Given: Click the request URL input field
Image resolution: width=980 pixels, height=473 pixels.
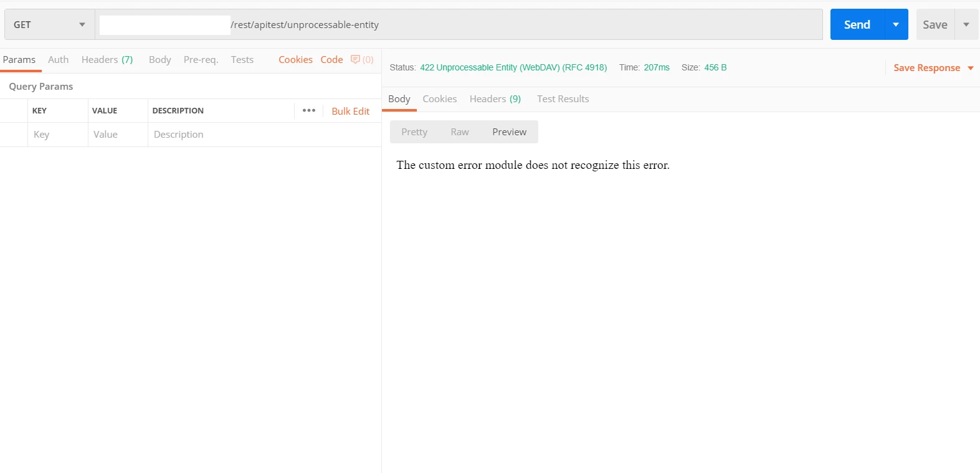Looking at the screenshot, I should coord(459,25).
